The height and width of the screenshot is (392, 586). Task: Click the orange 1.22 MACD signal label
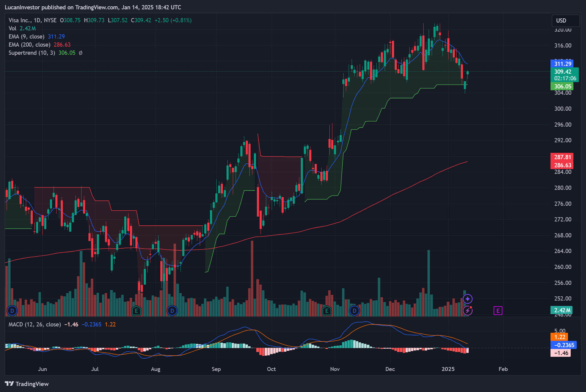[559, 337]
